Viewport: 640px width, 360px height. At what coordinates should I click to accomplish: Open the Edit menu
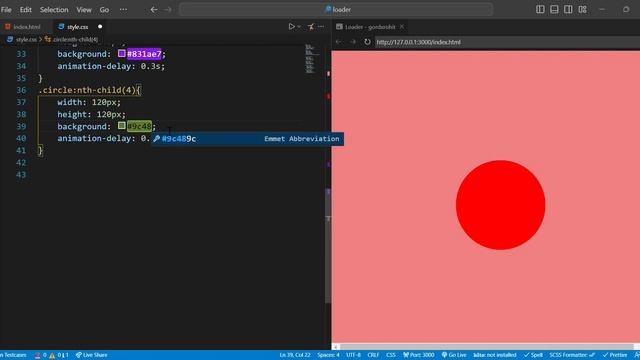[x=26, y=9]
